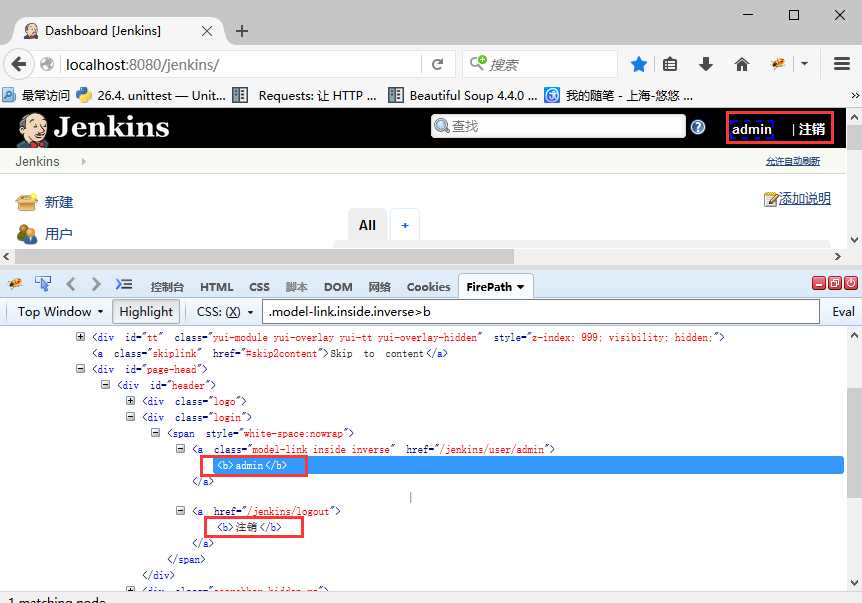862x603 pixels.
Task: Show more bookmarks with chevron
Action: [854, 96]
